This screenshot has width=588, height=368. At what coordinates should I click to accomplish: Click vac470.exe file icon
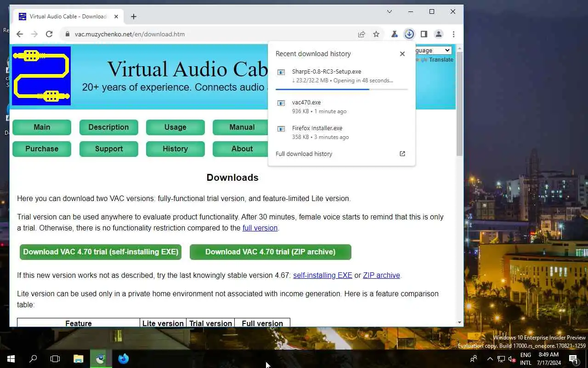coord(282,103)
